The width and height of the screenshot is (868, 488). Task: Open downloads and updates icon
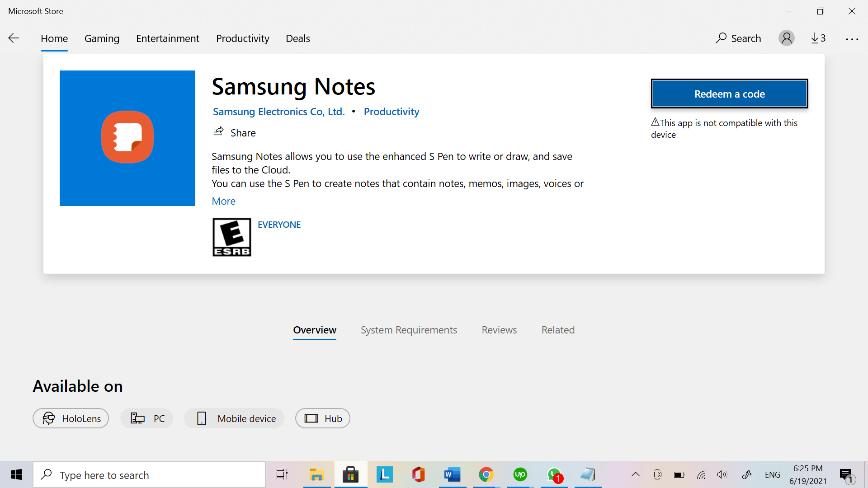click(x=818, y=38)
